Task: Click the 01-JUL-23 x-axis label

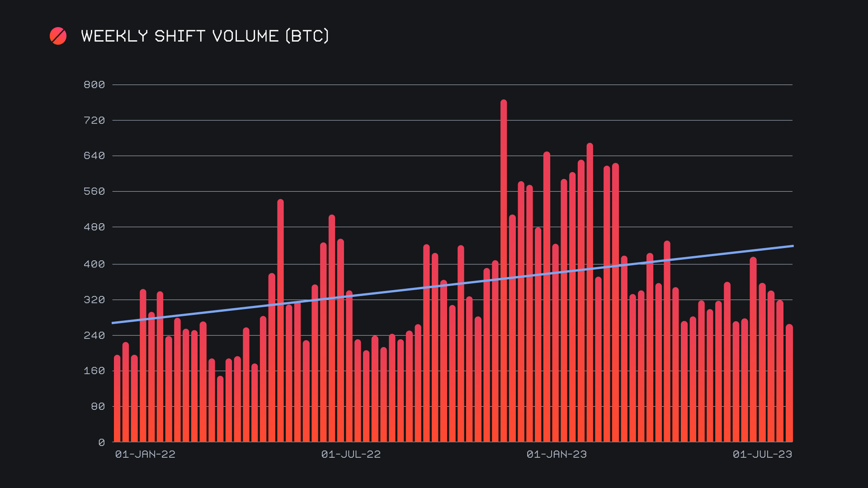Action: coord(762,455)
